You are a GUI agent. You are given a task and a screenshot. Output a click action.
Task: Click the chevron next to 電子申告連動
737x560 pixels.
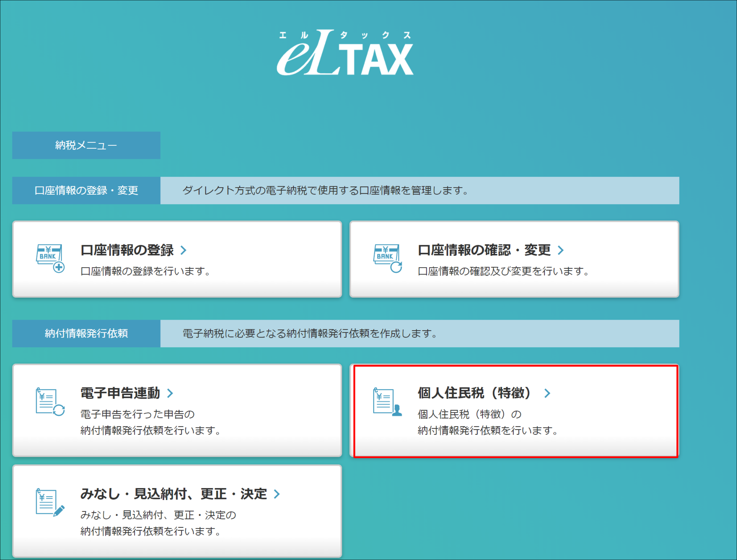[x=170, y=393]
